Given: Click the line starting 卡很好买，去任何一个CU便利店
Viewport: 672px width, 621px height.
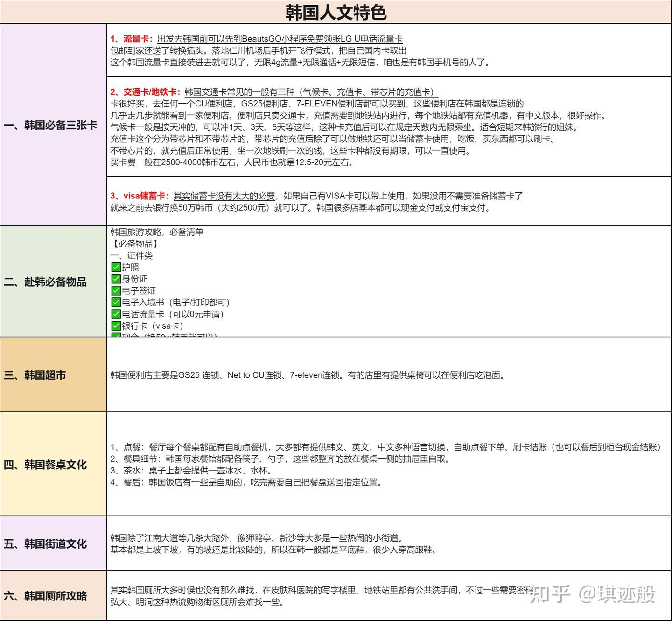Looking at the screenshot, I should pyautogui.click(x=317, y=104).
